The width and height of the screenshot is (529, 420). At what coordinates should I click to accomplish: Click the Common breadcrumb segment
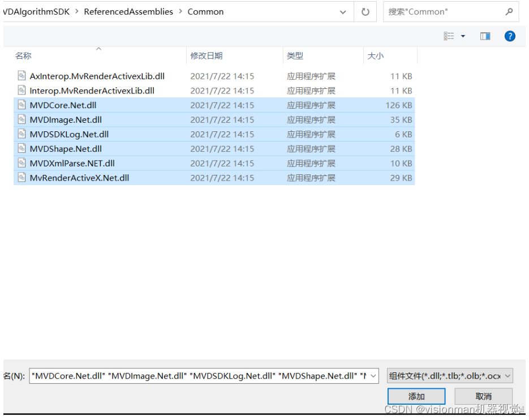pyautogui.click(x=205, y=12)
